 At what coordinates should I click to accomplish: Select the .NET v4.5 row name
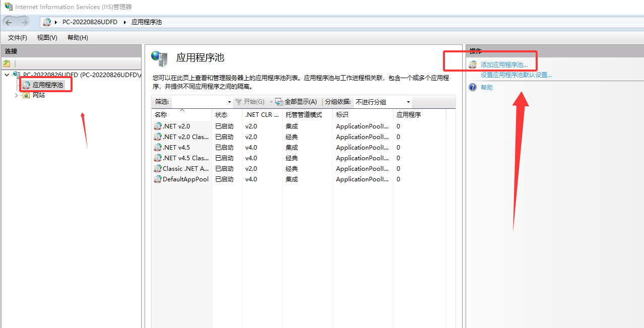pos(176,148)
